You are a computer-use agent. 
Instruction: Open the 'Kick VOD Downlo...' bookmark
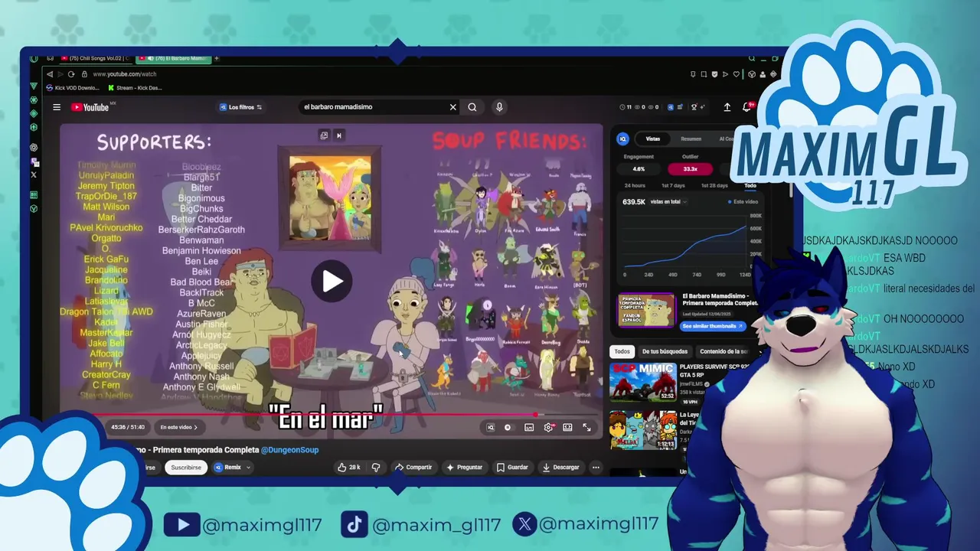point(73,88)
